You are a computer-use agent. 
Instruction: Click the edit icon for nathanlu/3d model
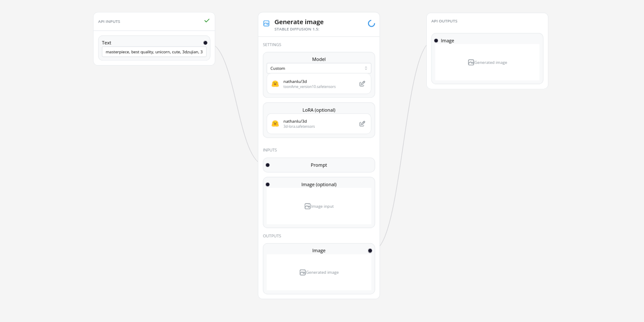361,83
